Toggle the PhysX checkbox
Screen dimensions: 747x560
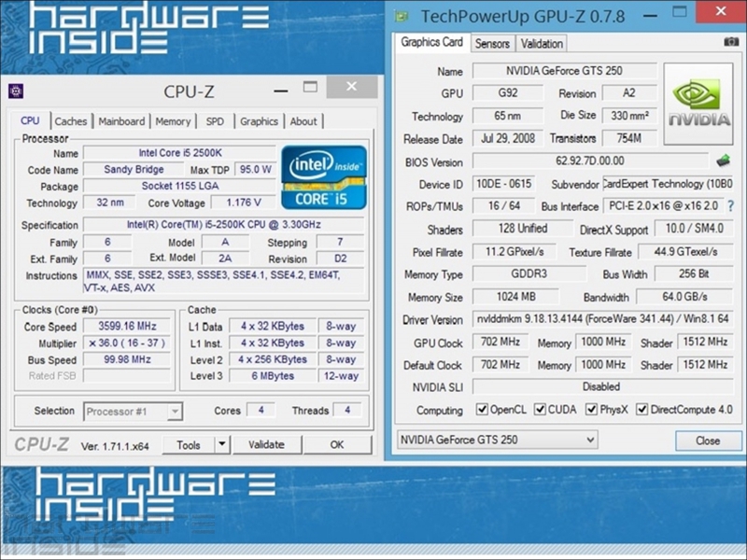[591, 410]
